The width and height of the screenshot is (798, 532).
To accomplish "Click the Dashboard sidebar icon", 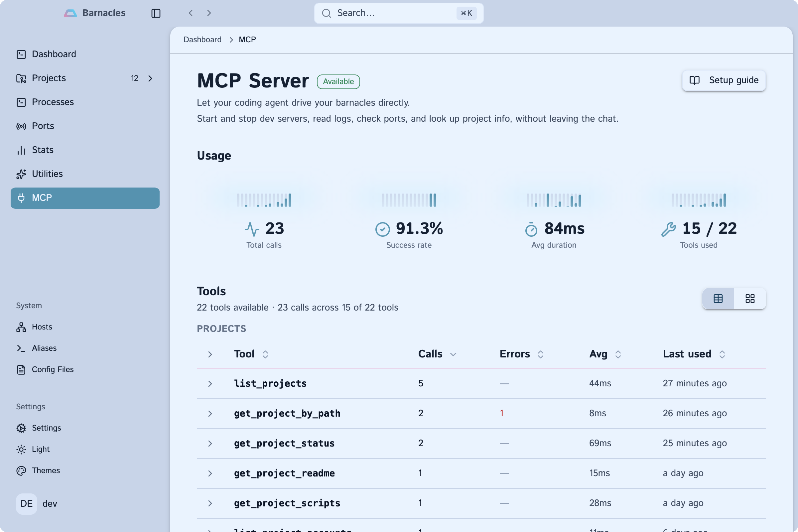I will point(21,54).
